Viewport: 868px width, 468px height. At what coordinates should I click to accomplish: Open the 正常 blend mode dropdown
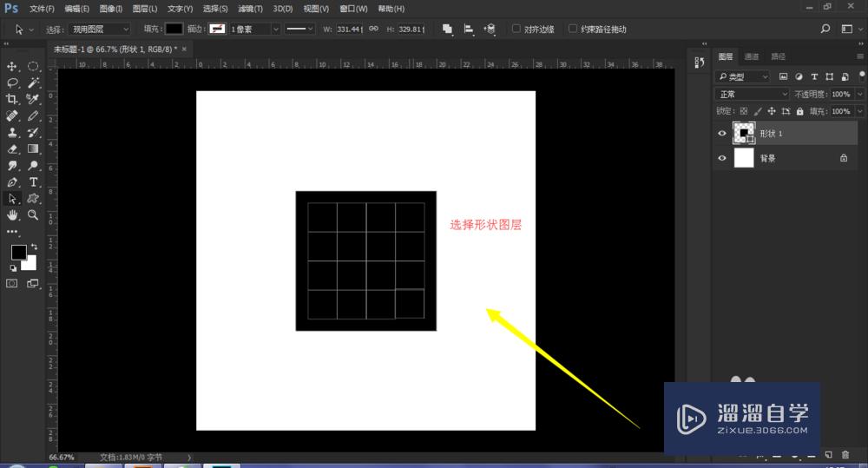753,94
